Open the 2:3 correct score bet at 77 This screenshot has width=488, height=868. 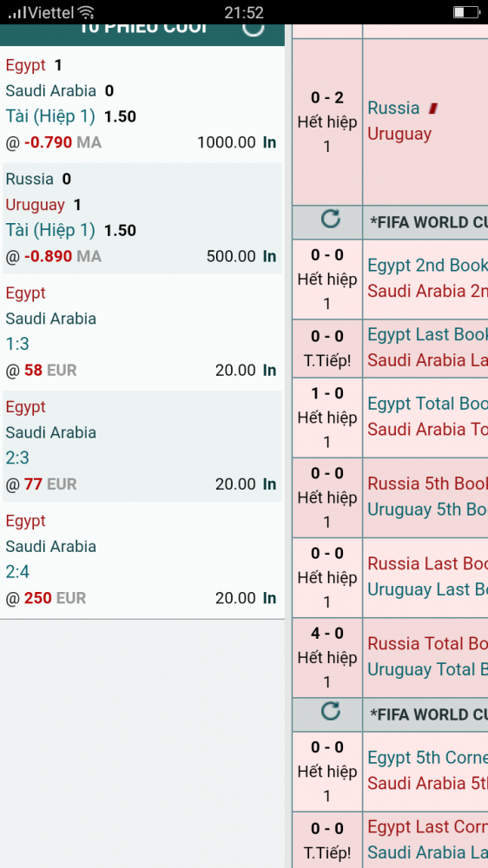tap(142, 446)
